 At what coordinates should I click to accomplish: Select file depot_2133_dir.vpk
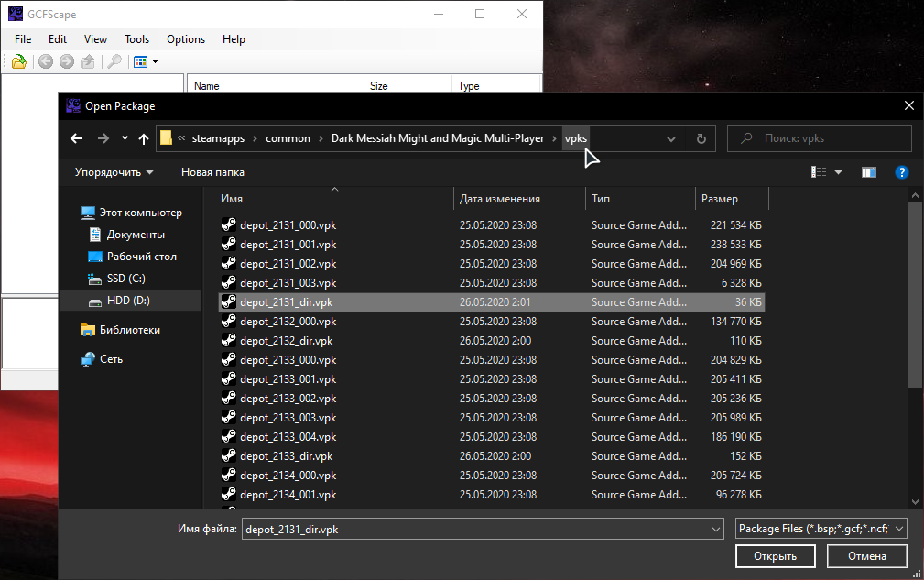click(x=492, y=456)
